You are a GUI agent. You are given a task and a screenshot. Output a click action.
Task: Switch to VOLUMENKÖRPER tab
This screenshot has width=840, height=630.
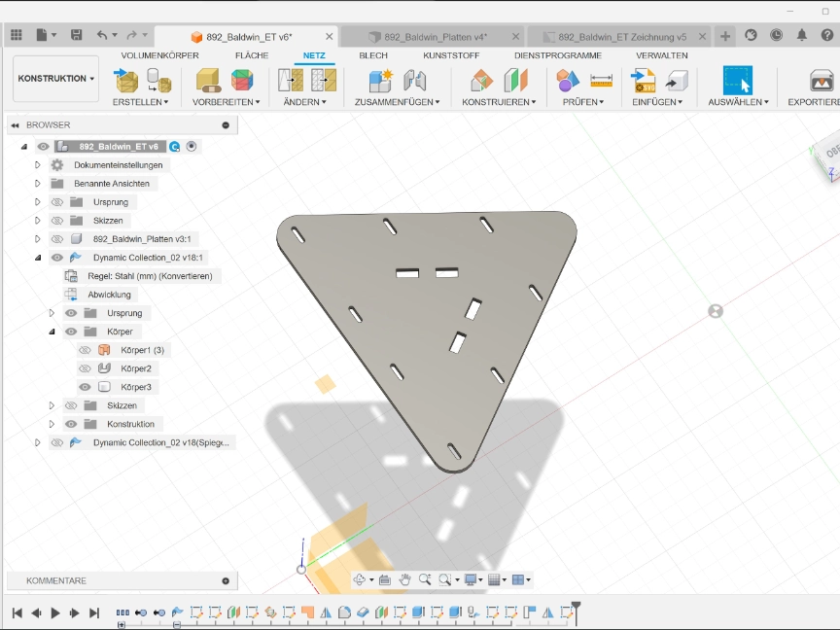159,55
